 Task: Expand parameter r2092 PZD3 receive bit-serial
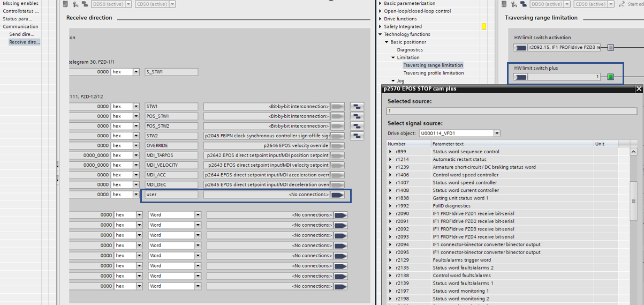(x=390, y=229)
